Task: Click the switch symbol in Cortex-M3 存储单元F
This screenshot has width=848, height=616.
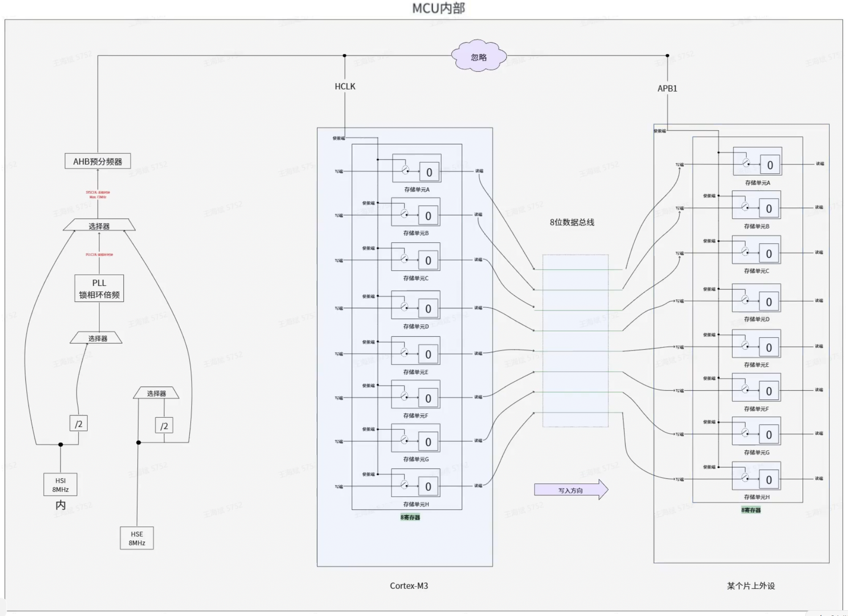Action: tap(404, 396)
